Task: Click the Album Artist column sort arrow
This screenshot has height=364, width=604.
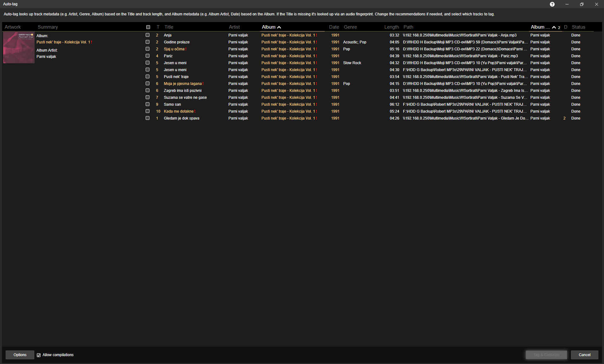Action: pyautogui.click(x=554, y=27)
